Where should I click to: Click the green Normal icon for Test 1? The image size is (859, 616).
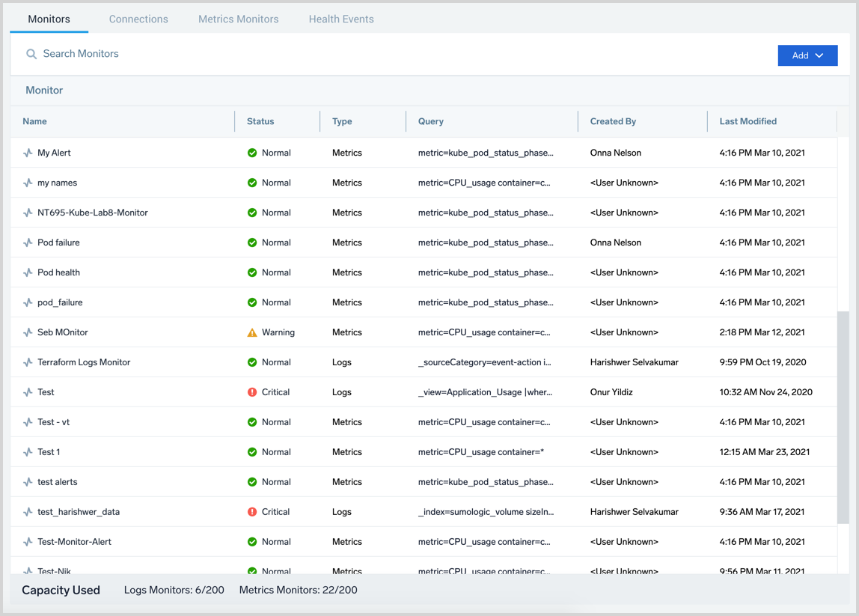(252, 452)
